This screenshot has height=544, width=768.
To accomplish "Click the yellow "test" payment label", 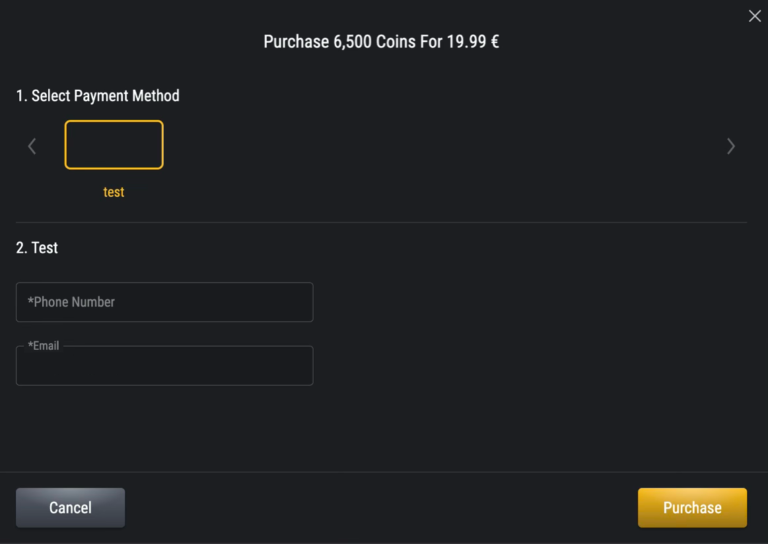I will coord(114,192).
